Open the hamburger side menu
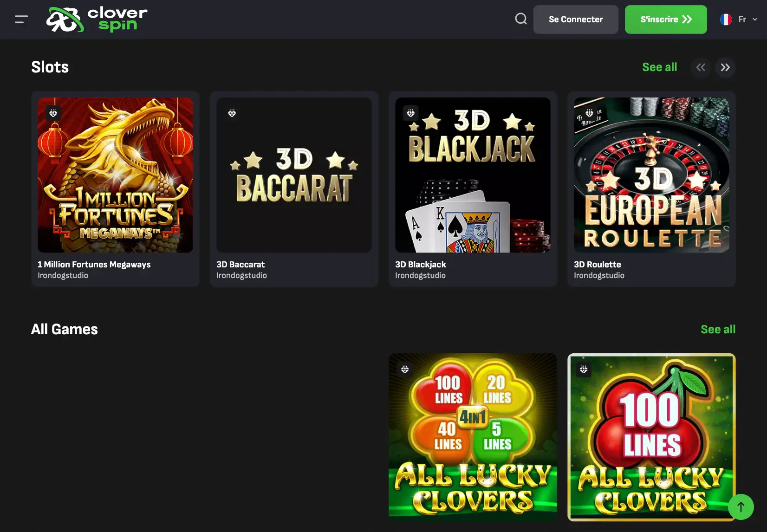Screen dimensions: 767x532 click(x=21, y=19)
